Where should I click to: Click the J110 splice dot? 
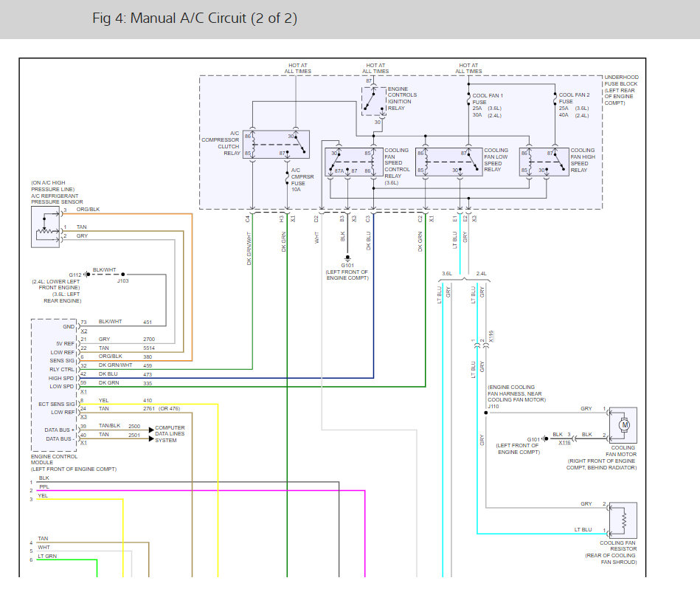click(486, 413)
